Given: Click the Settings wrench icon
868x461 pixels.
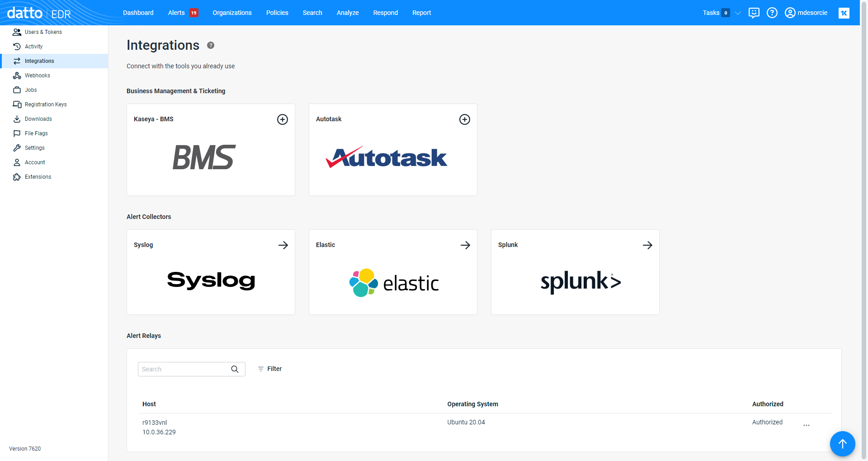Looking at the screenshot, I should [17, 148].
